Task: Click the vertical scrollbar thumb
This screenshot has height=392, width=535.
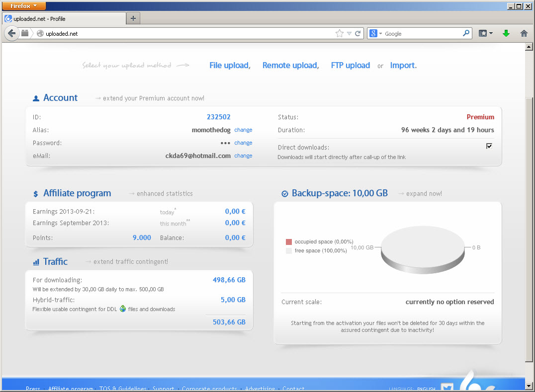Action: click(529, 230)
